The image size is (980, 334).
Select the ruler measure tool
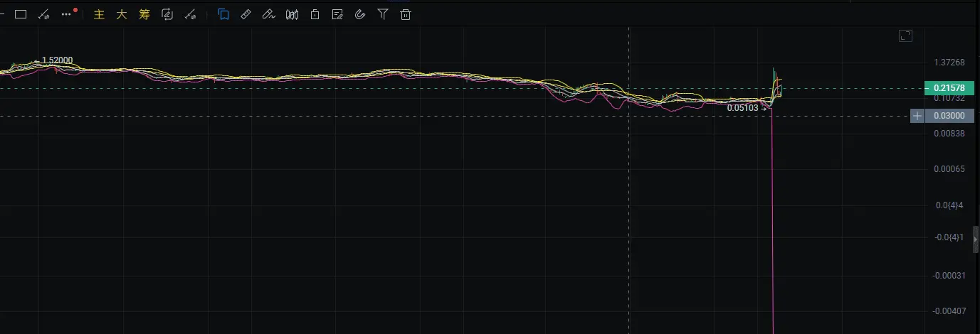(246, 14)
